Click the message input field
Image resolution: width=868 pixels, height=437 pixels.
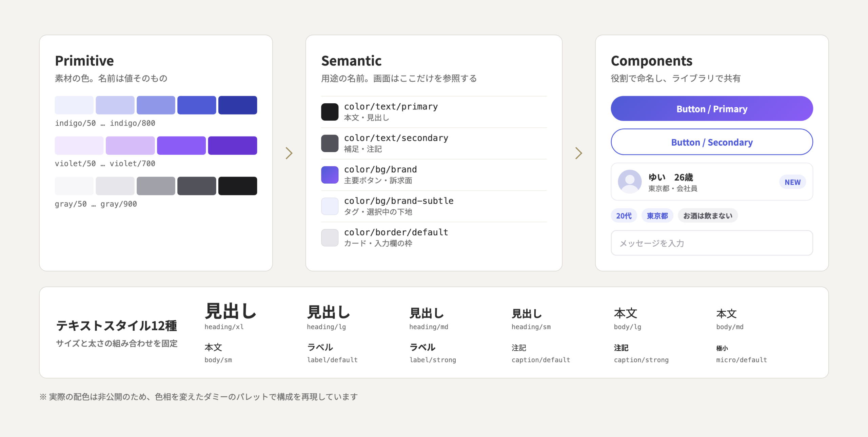click(712, 243)
